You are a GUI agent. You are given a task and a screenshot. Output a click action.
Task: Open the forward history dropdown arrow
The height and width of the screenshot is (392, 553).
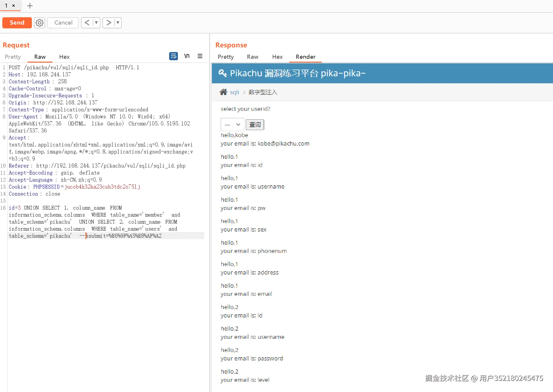pos(118,23)
